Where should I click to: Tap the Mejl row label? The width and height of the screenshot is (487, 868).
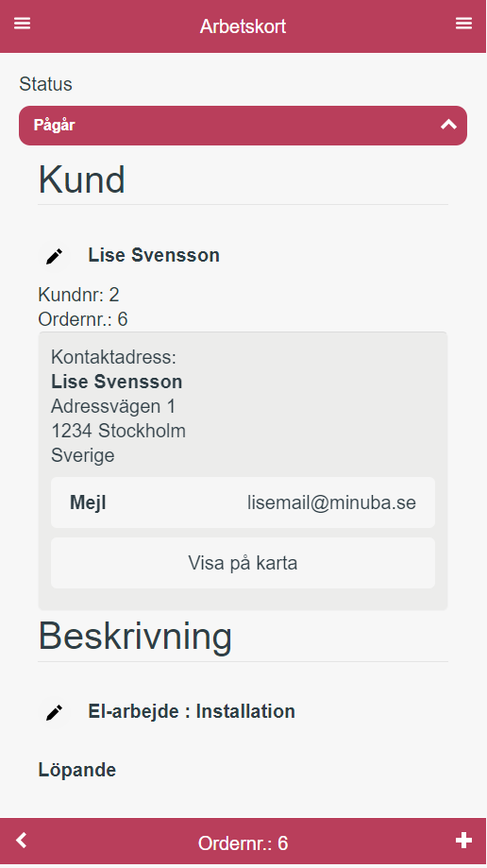pos(88,502)
